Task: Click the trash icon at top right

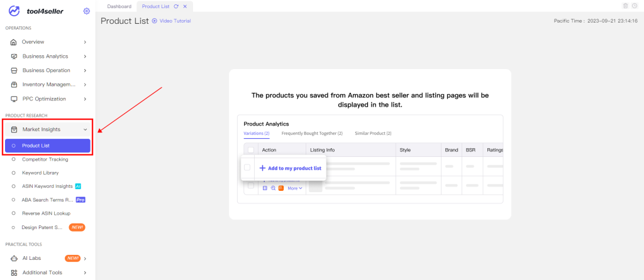Action: pos(626,6)
